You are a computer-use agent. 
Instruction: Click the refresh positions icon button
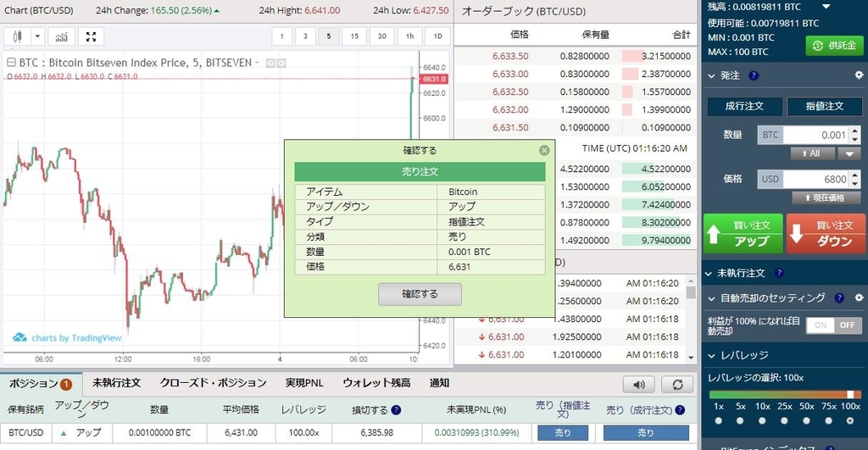pyautogui.click(x=677, y=384)
